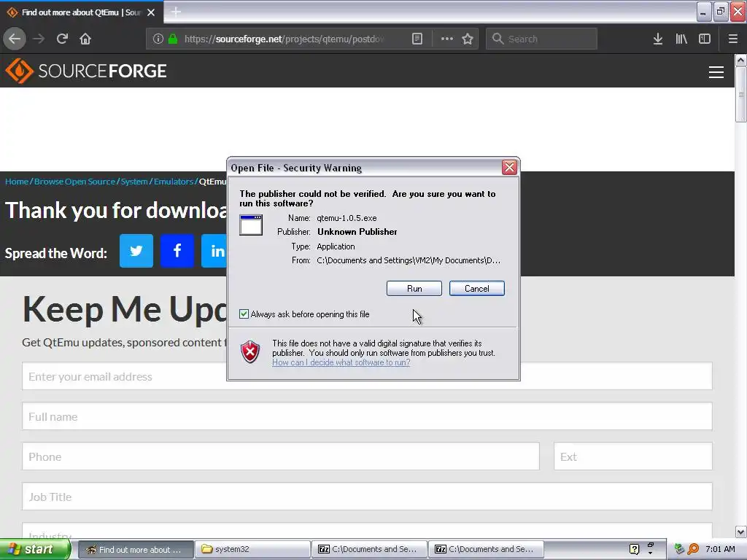Open the Firefox hamburger menu
Image resolution: width=747 pixels, height=560 pixels.
point(732,39)
